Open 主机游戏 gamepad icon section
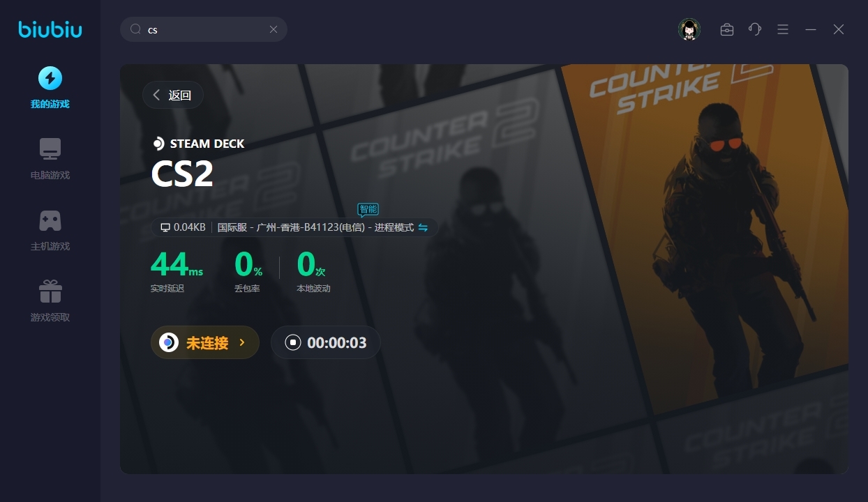Viewport: 868px width, 502px height. [50, 220]
